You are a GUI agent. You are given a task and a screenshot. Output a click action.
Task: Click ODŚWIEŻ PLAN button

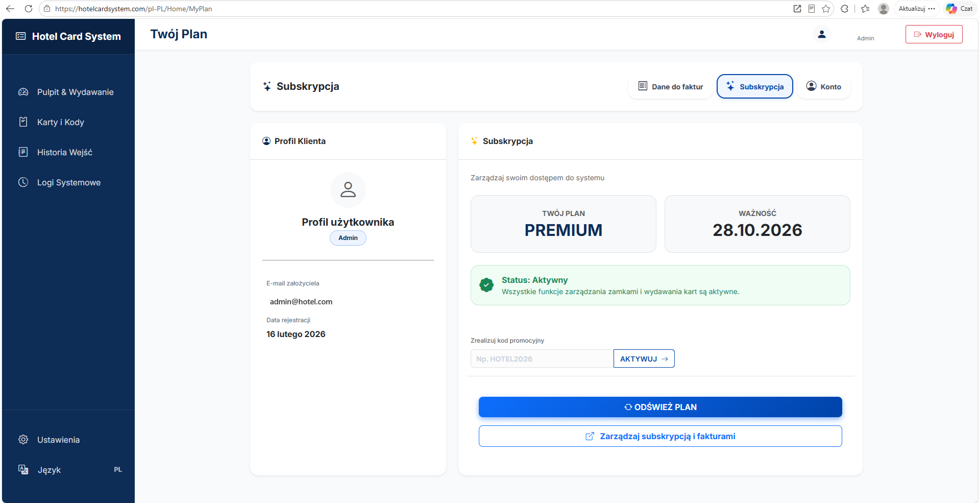point(660,407)
